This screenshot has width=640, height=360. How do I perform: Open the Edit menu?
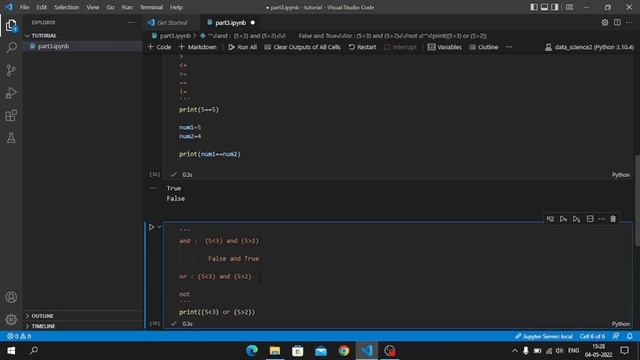pos(41,7)
